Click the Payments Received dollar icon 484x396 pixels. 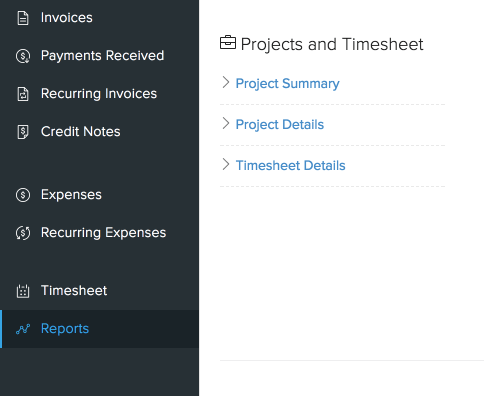23,56
